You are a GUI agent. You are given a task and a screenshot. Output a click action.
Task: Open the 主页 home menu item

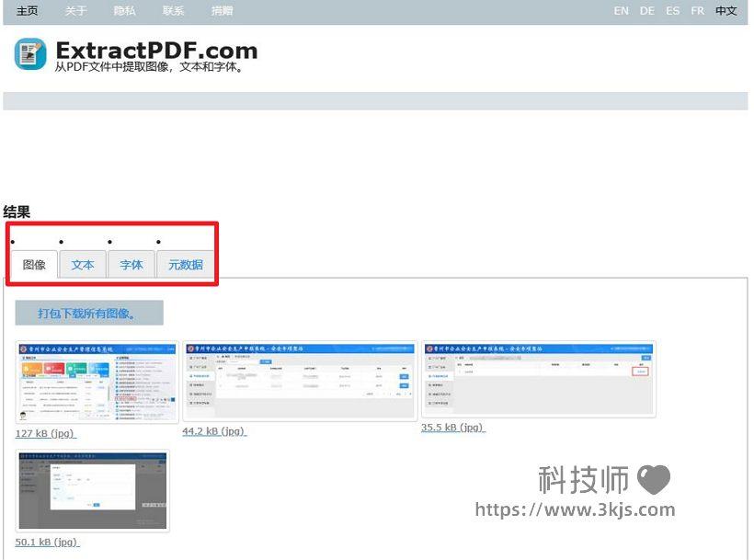[27, 11]
